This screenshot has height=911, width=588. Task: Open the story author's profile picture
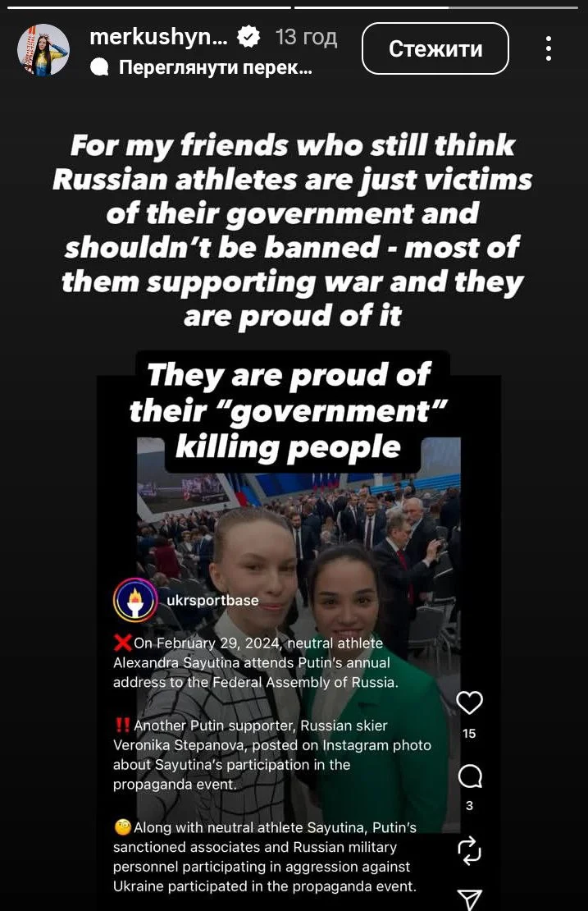pos(43,50)
